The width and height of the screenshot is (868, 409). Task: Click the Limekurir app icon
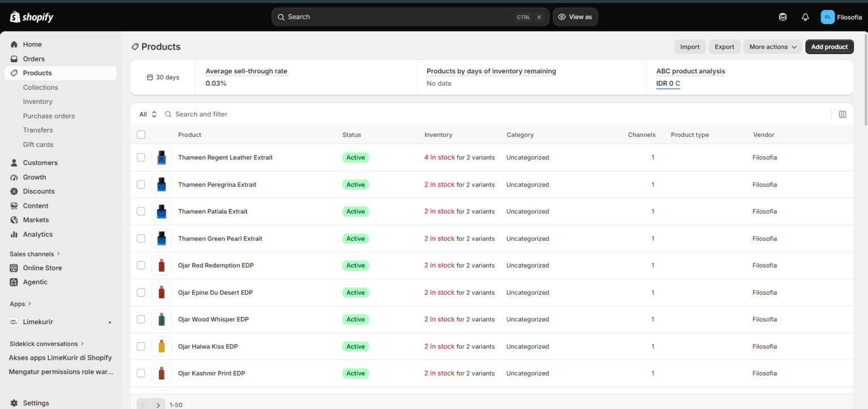tap(14, 322)
